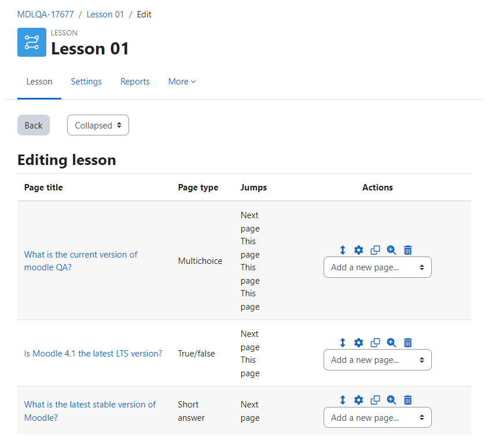
Task: Switch to the Lesson tab
Action: pos(39,82)
